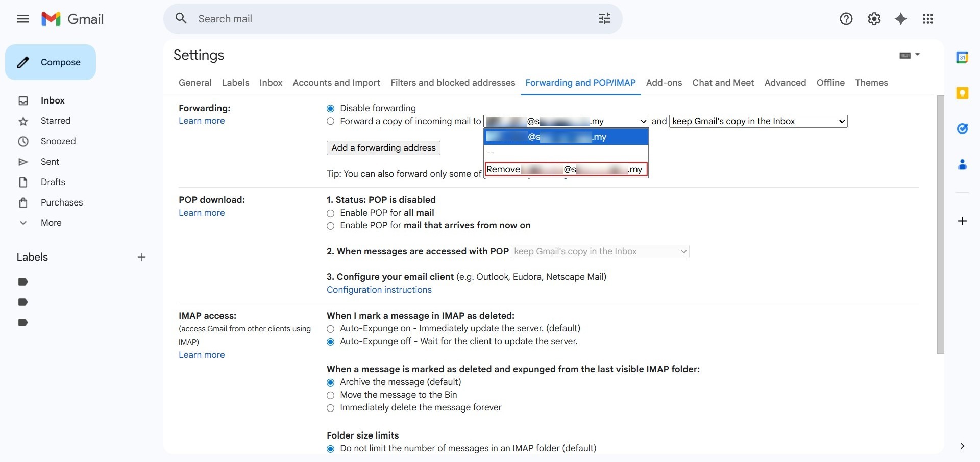
Task: Open Google Keep in side panel
Action: [x=962, y=93]
